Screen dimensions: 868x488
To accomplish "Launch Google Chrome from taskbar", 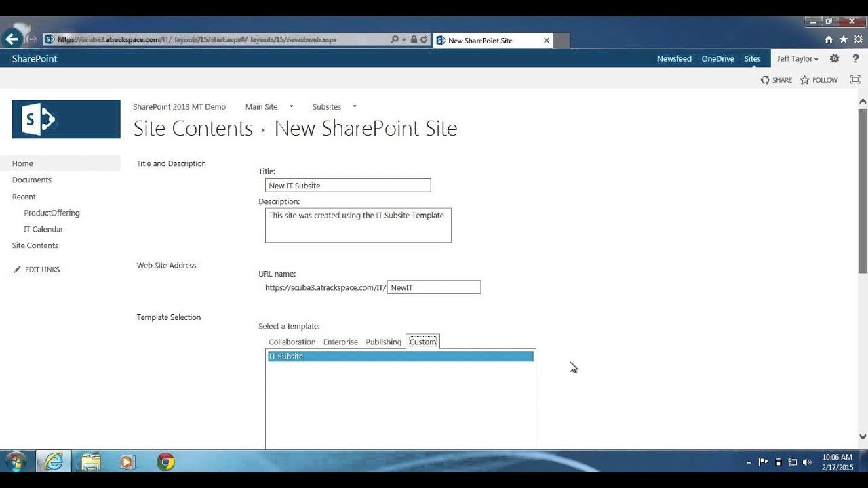I will pyautogui.click(x=165, y=462).
